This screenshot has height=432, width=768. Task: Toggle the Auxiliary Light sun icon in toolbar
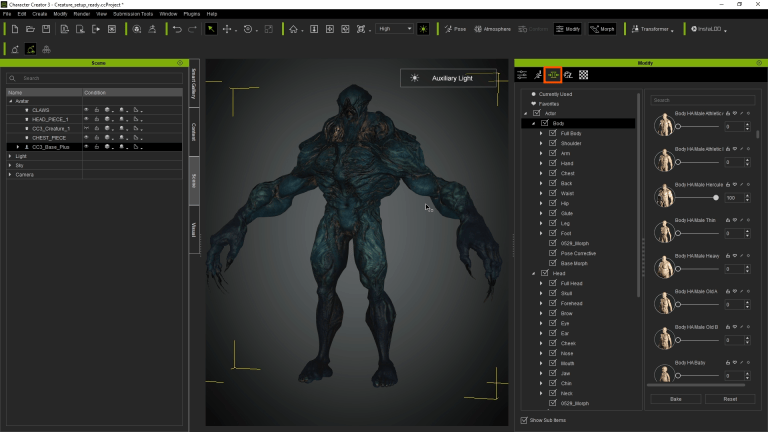(423, 29)
